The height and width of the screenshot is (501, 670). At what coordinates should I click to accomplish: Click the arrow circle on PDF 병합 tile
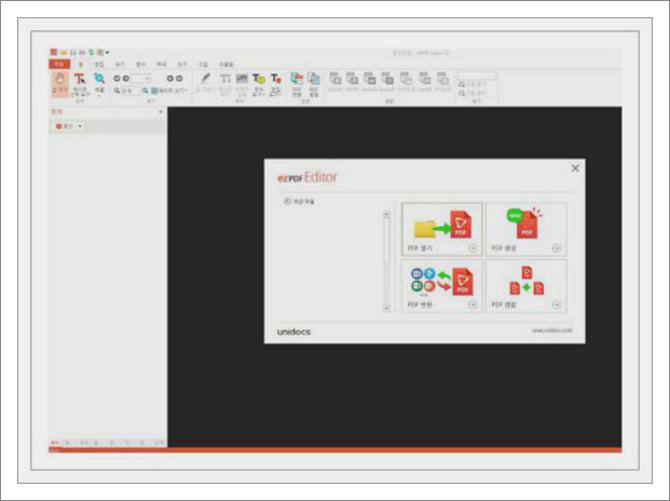[x=556, y=305]
